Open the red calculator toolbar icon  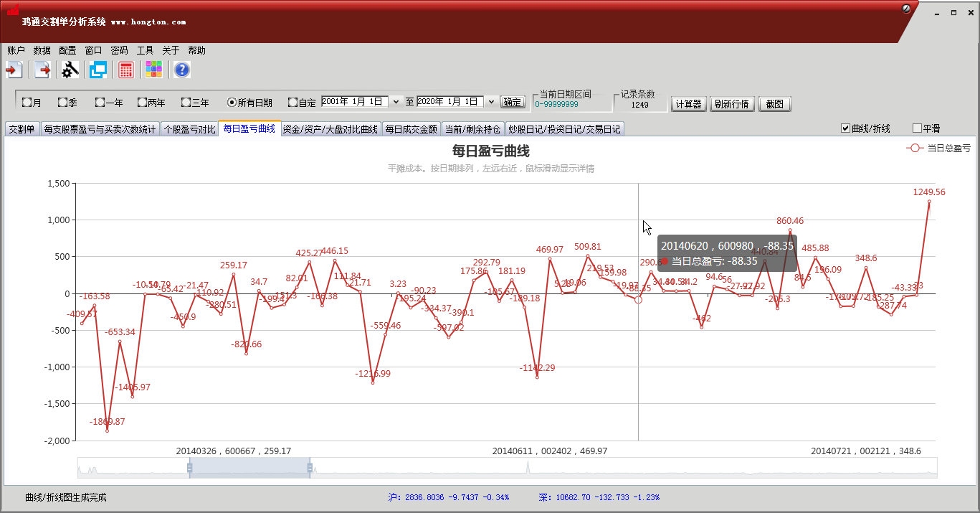[x=126, y=70]
